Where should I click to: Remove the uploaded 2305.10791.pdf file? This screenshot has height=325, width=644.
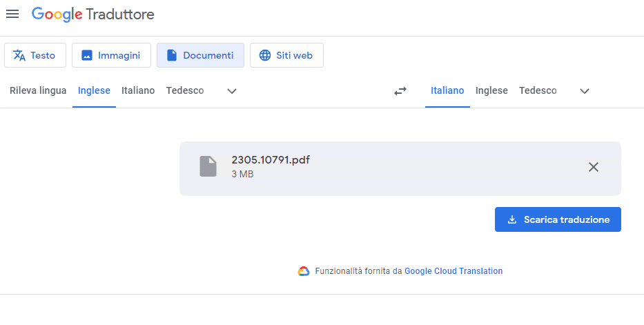[x=594, y=167]
